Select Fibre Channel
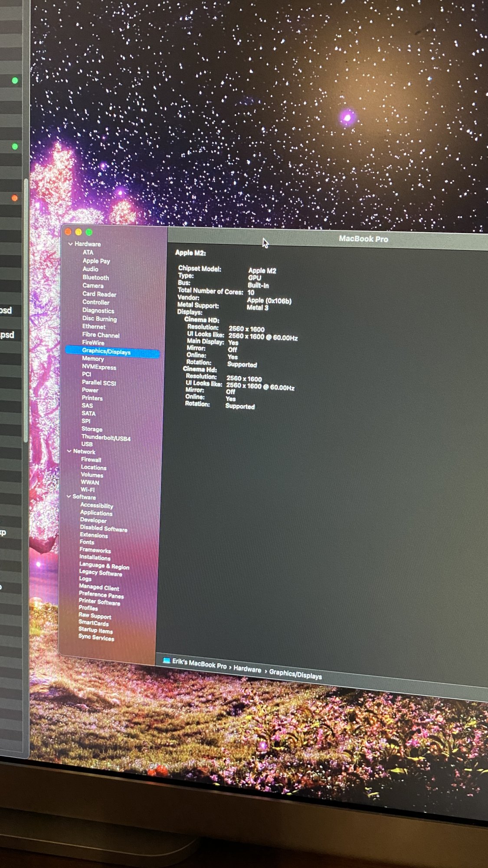Image resolution: width=488 pixels, height=868 pixels. [x=101, y=335]
